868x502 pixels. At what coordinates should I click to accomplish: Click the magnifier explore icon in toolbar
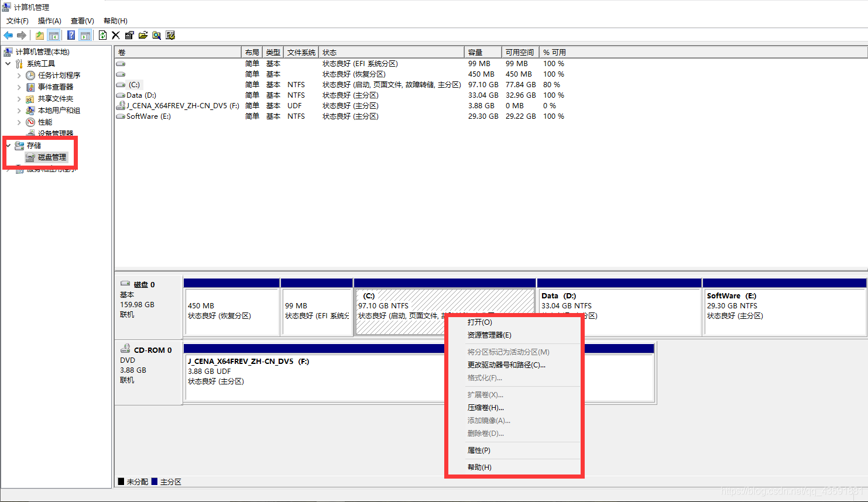point(156,36)
